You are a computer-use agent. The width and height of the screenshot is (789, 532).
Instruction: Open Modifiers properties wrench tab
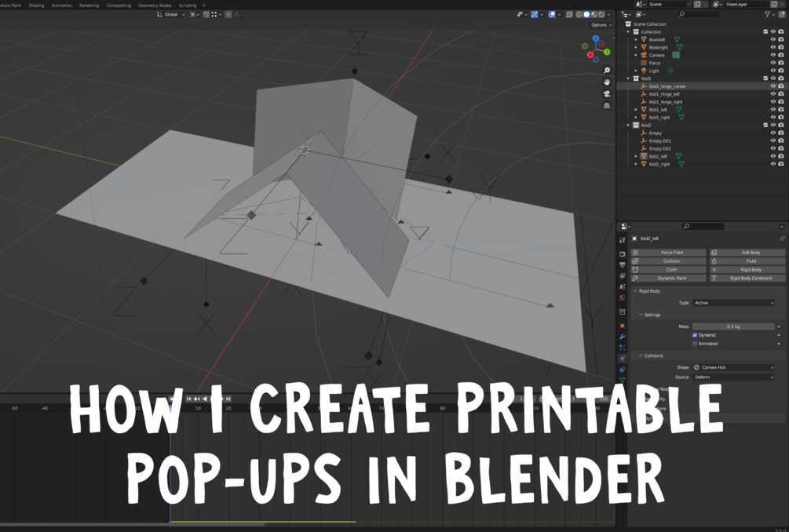pyautogui.click(x=623, y=337)
